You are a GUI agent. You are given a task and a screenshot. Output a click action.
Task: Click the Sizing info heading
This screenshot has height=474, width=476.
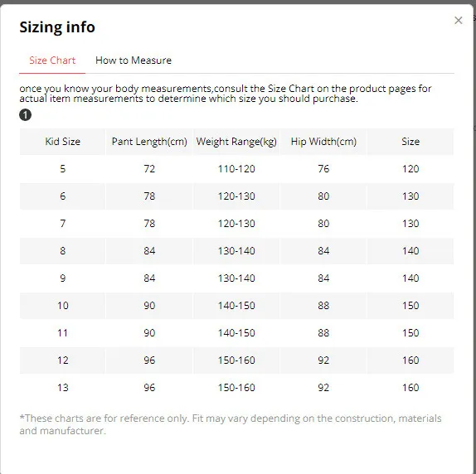click(57, 27)
